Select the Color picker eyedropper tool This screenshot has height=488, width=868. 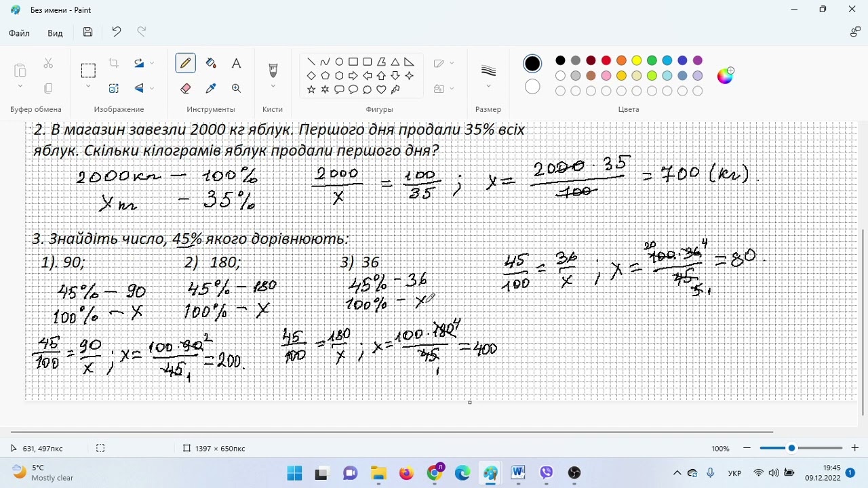(211, 88)
